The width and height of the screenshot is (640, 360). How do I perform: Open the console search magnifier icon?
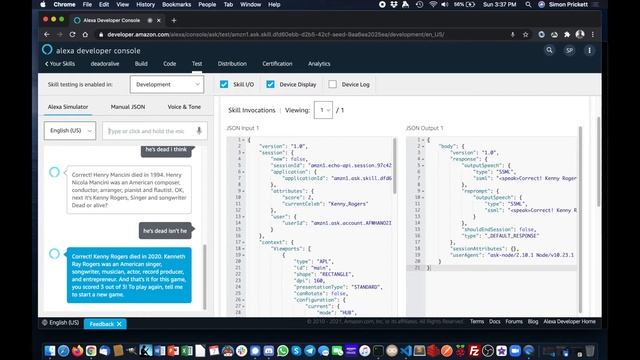(549, 50)
